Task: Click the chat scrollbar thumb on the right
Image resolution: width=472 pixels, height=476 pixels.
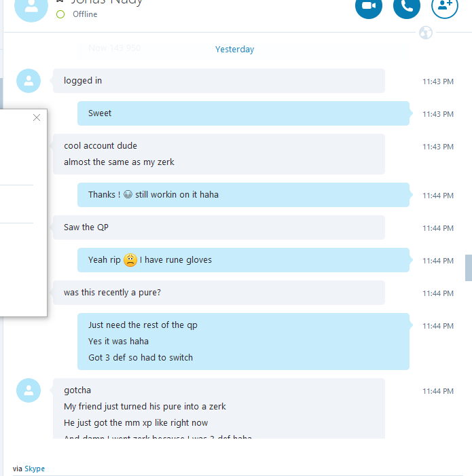Action: click(469, 268)
